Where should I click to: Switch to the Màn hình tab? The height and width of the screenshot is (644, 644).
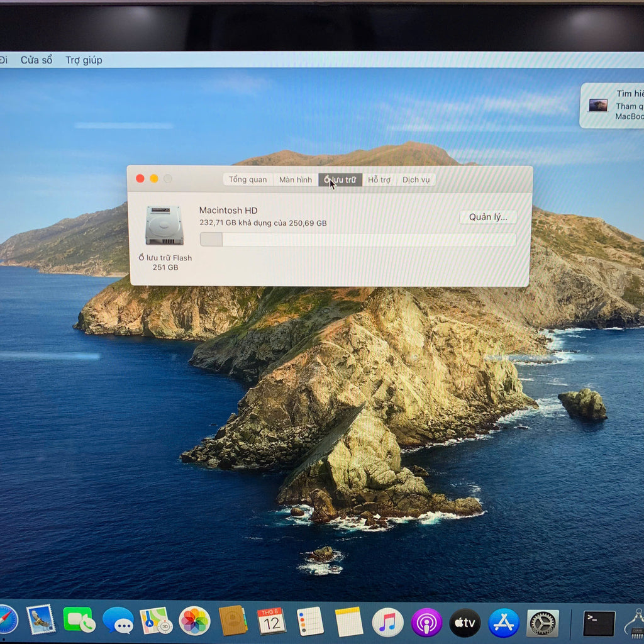296,179
